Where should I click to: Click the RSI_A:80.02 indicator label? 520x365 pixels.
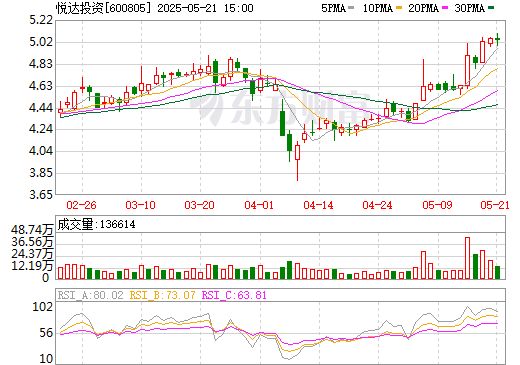pyautogui.click(x=90, y=295)
